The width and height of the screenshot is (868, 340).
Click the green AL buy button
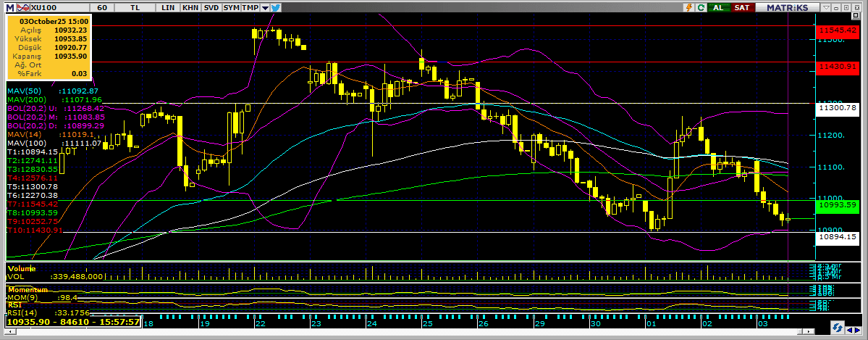click(719, 7)
